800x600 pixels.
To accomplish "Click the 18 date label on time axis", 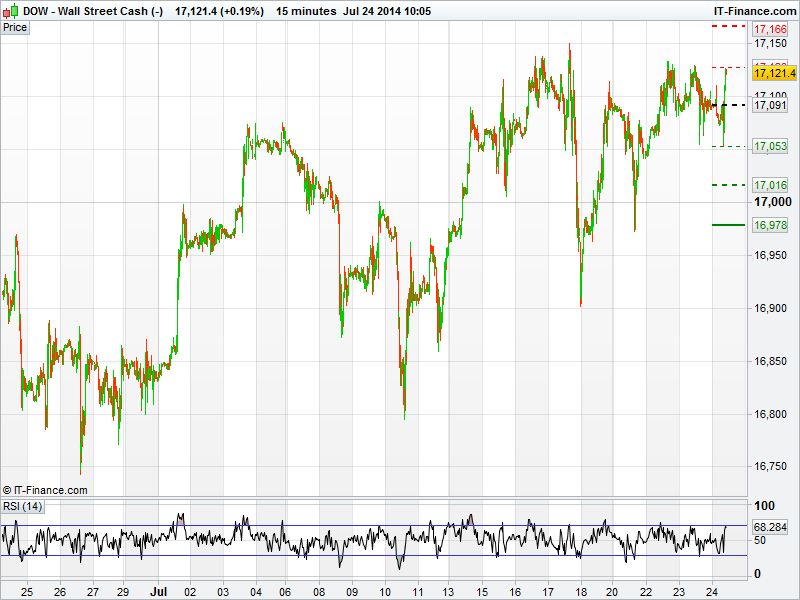I will 581,591.
